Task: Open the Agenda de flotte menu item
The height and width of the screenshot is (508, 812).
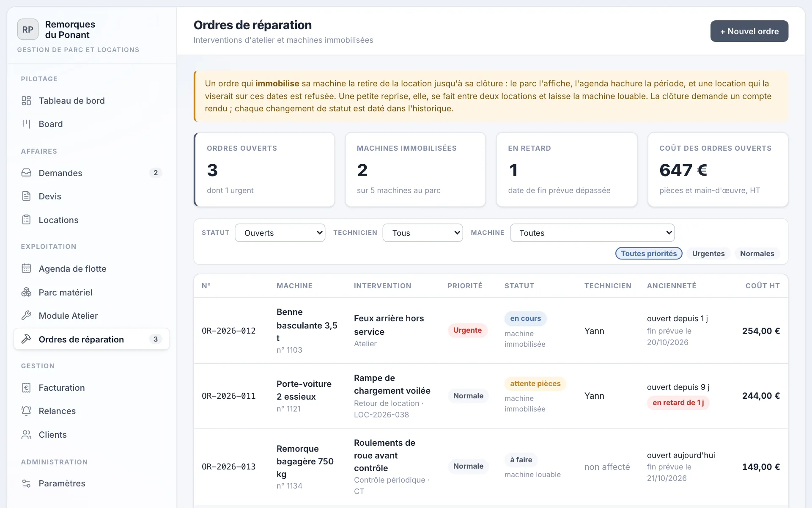Action: click(91, 268)
